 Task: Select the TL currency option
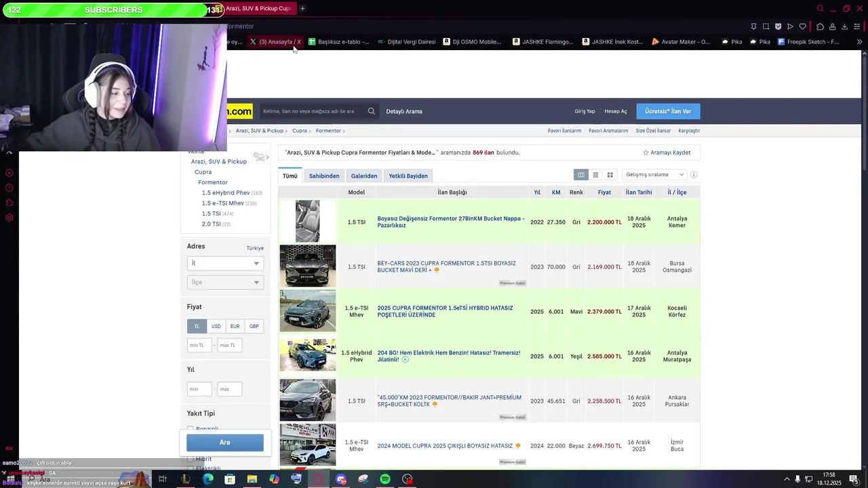coord(197,326)
